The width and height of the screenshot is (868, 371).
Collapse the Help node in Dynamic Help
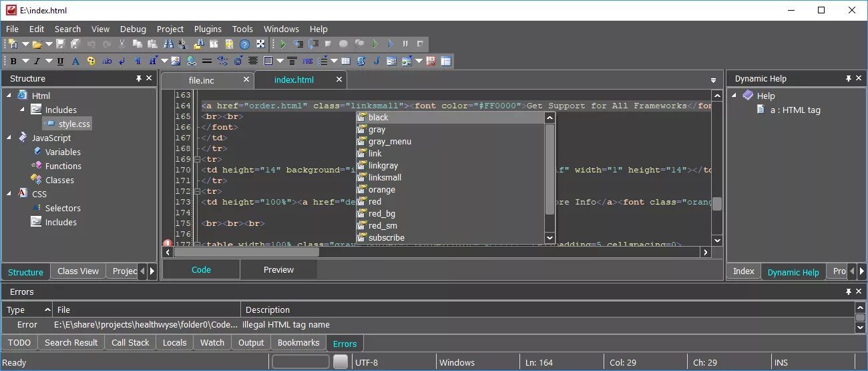coord(734,96)
